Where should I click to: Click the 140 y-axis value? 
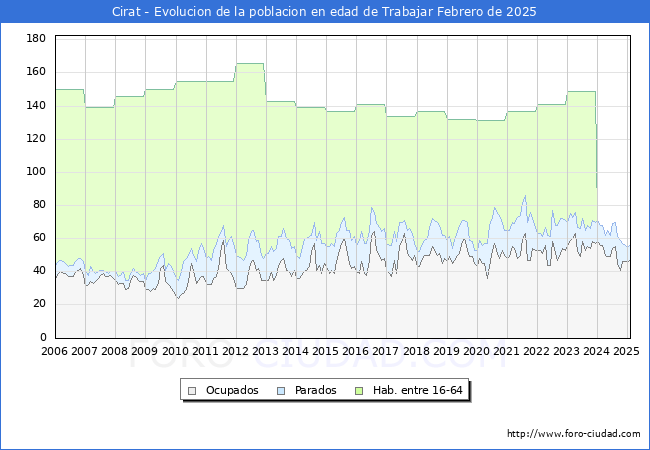point(36,105)
